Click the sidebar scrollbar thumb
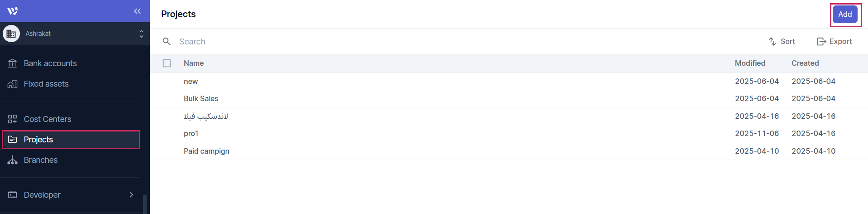 coord(144,204)
